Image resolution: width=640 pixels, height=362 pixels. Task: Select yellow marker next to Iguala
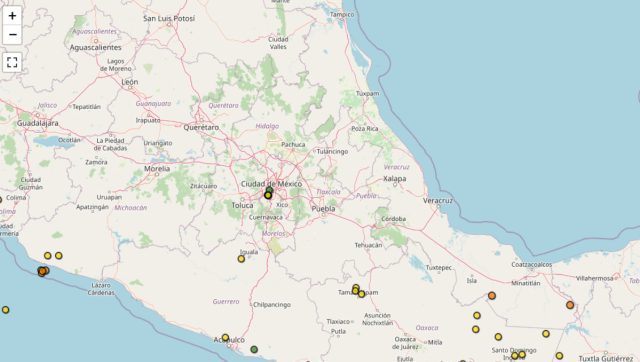point(241,259)
